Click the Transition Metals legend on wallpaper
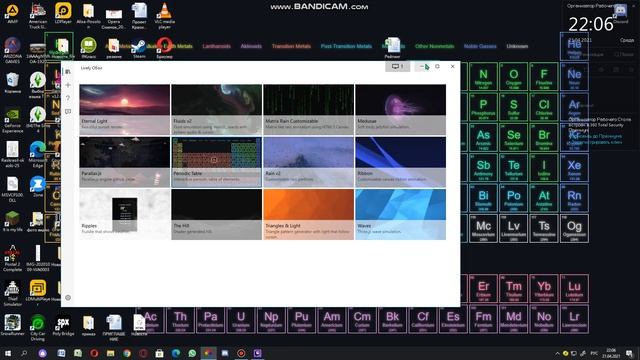 [291, 46]
